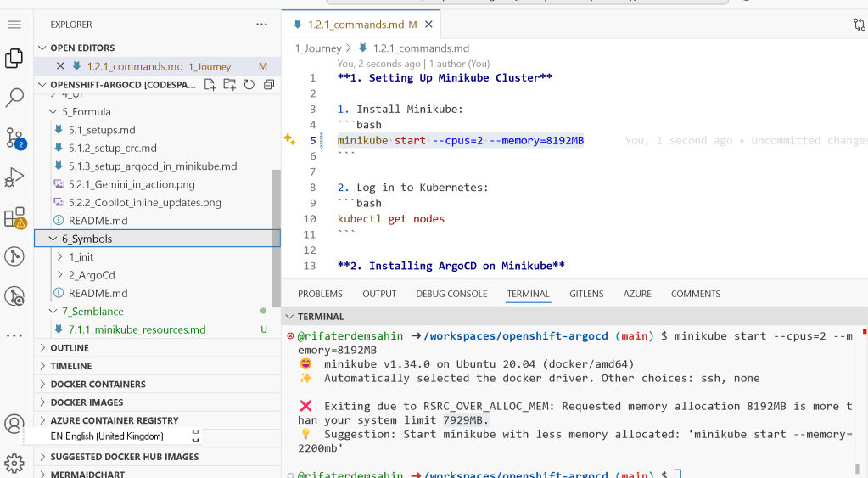This screenshot has width=868, height=478.
Task: Collapse the Open Editors section
Action: (x=42, y=48)
